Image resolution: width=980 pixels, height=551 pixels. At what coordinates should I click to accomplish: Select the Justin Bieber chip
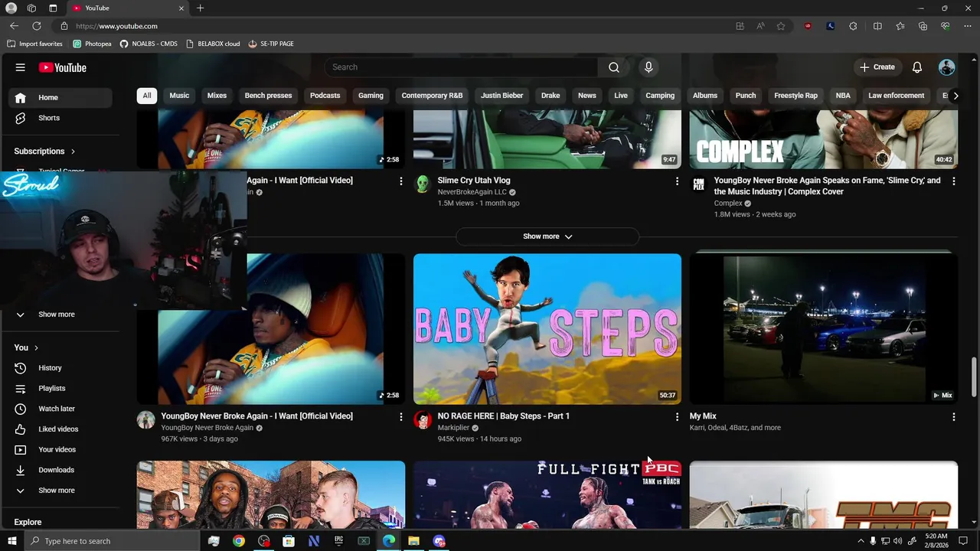pos(501,96)
